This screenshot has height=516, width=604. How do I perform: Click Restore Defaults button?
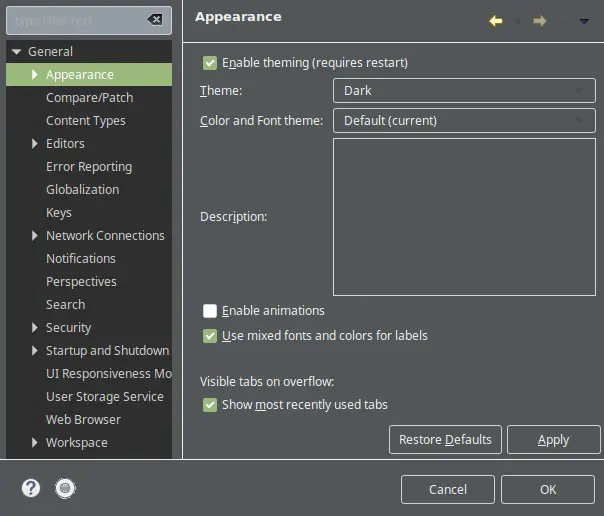tap(445, 439)
